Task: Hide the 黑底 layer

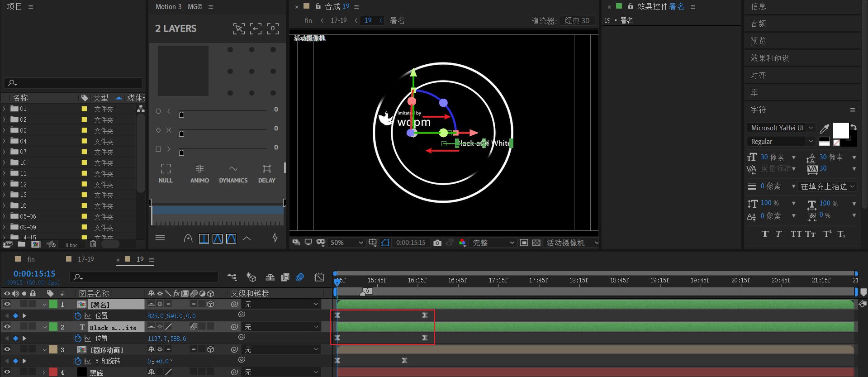Action: click(x=7, y=372)
